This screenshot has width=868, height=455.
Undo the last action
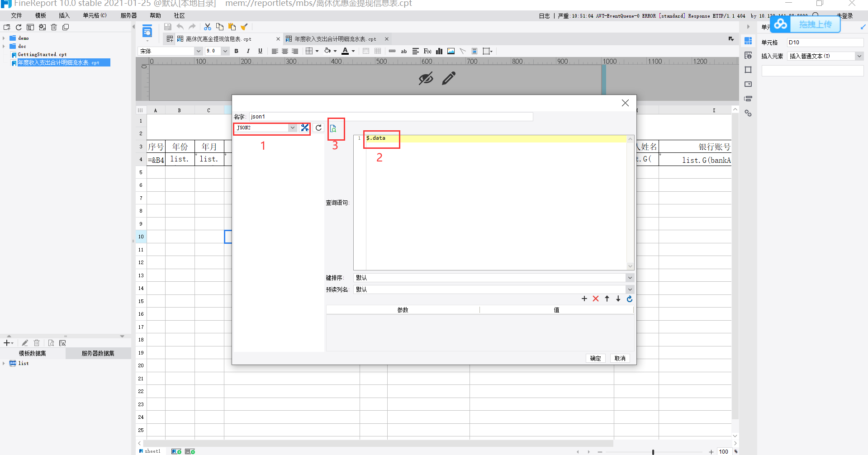[180, 27]
